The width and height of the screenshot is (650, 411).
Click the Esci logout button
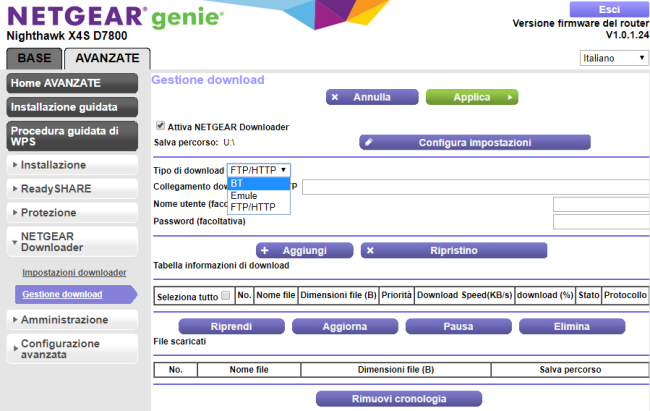click(x=609, y=9)
